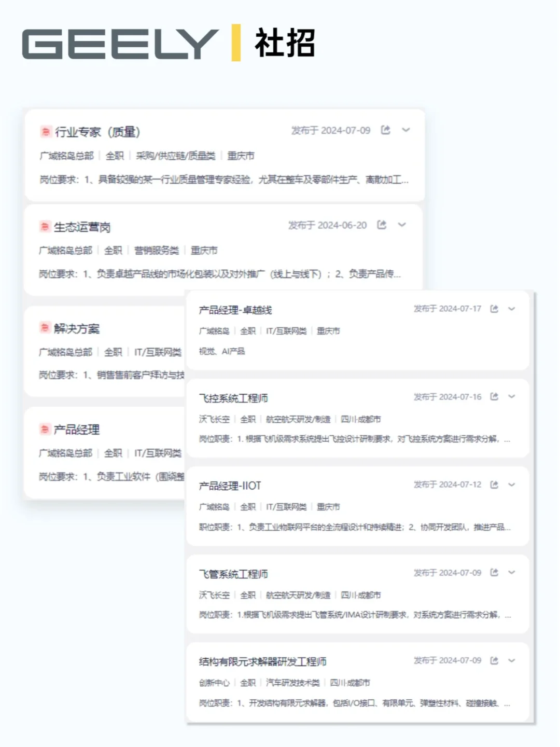Click share icon for 行业专家（质量）job
560x747 pixels.
(x=385, y=130)
